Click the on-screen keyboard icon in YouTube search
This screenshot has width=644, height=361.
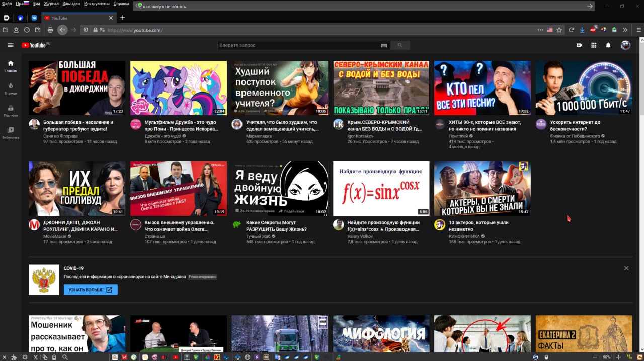(384, 45)
